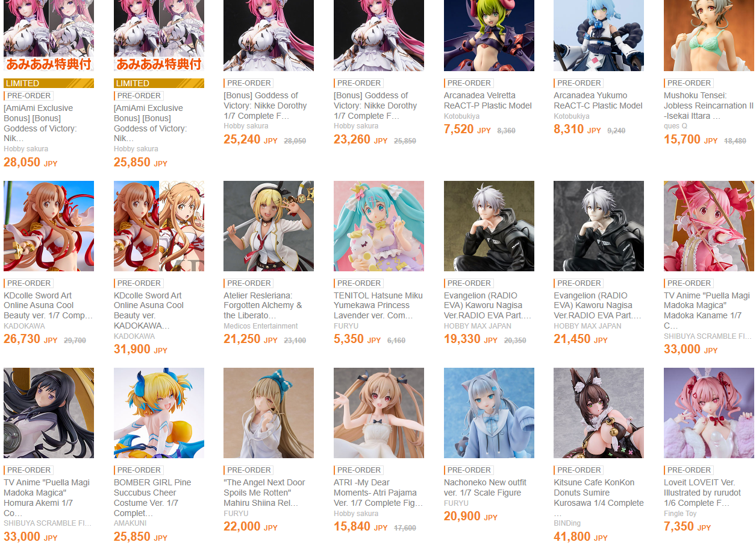View ATRI My Dear Moments Pajama thumbnail

(379, 413)
